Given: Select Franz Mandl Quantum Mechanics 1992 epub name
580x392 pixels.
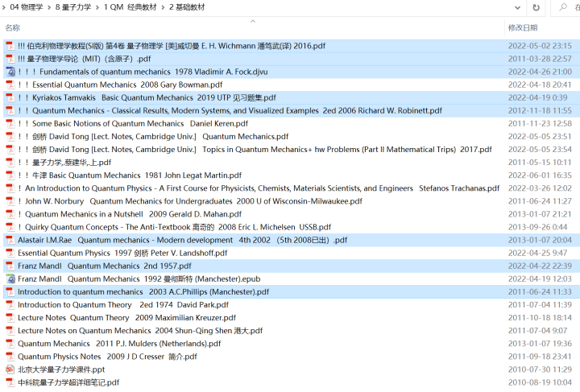Looking at the screenshot, I should pos(139,279).
